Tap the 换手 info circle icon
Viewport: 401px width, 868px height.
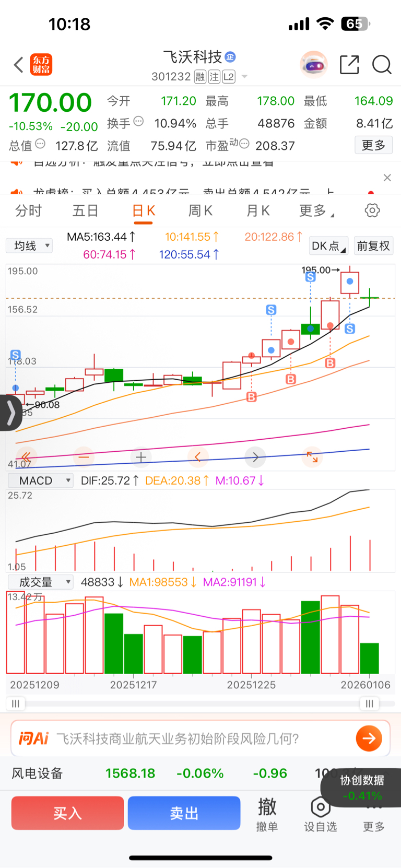[138, 122]
